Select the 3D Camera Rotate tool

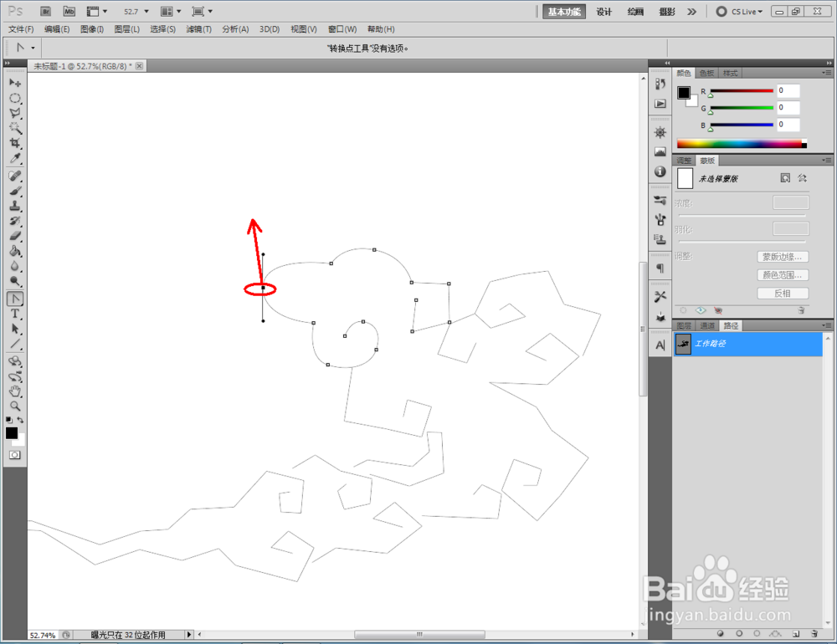pos(15,376)
